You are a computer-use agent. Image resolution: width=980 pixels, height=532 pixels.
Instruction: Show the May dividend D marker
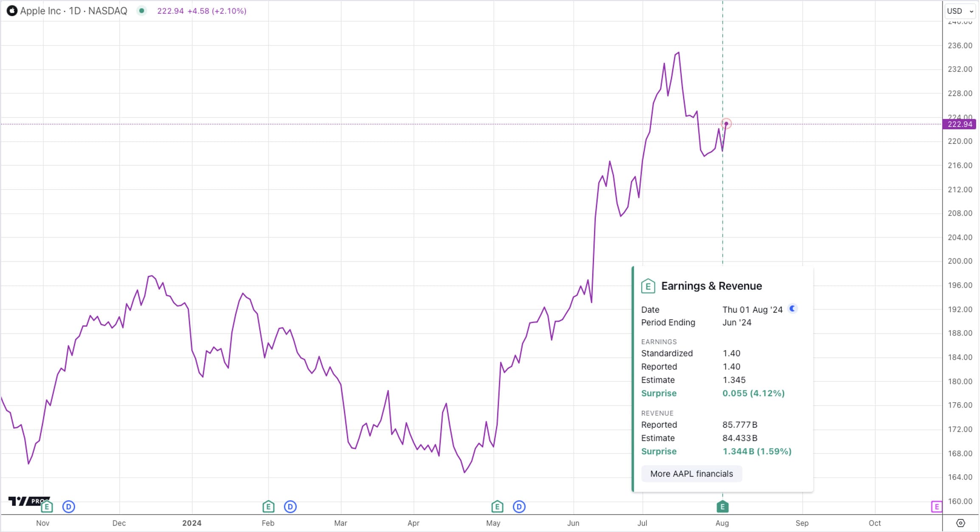click(519, 507)
